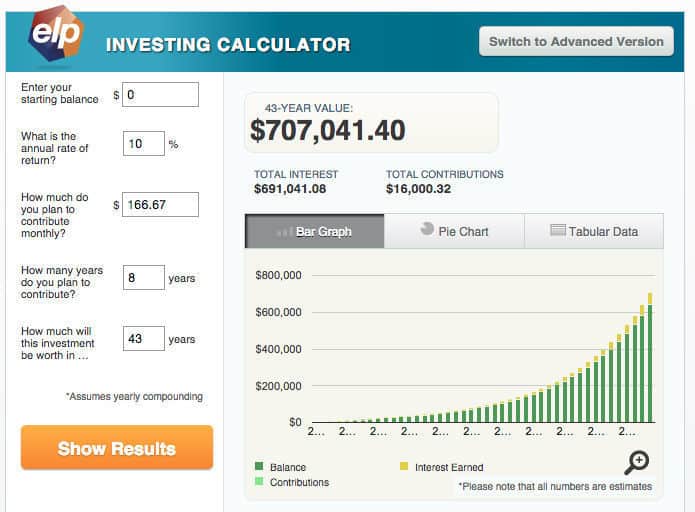Click the monthly contribution amount field
The height and width of the screenshot is (512, 695).
(160, 205)
